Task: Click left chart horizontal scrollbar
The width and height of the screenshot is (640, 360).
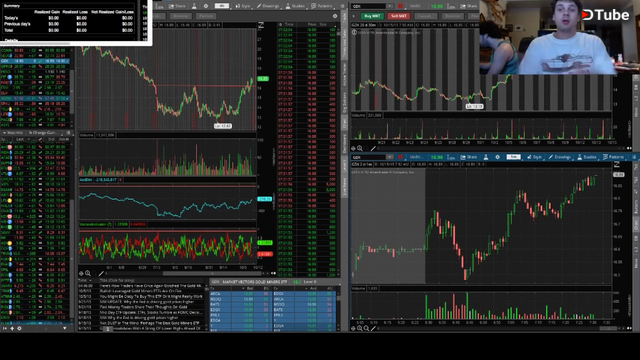Action: (212, 273)
